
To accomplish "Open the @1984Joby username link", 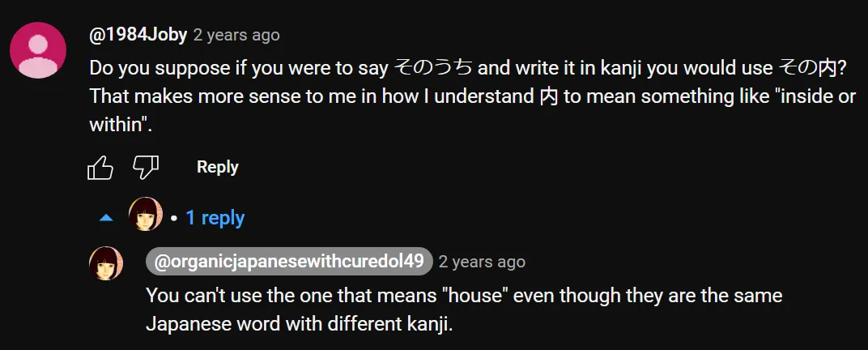I will [x=138, y=35].
